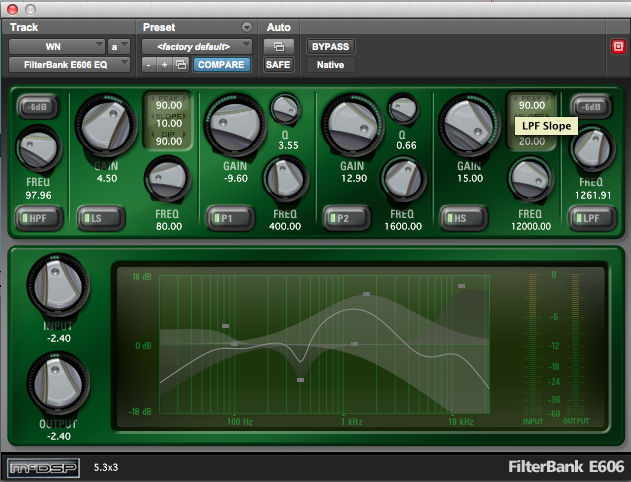
Task: Click the LS gain knob at 4.50
Action: 106,126
